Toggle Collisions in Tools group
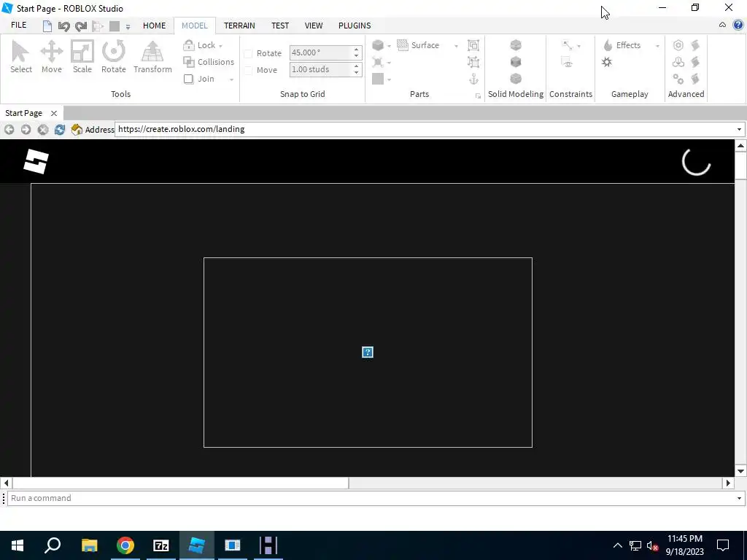Image resolution: width=747 pixels, height=560 pixels. coord(209,62)
